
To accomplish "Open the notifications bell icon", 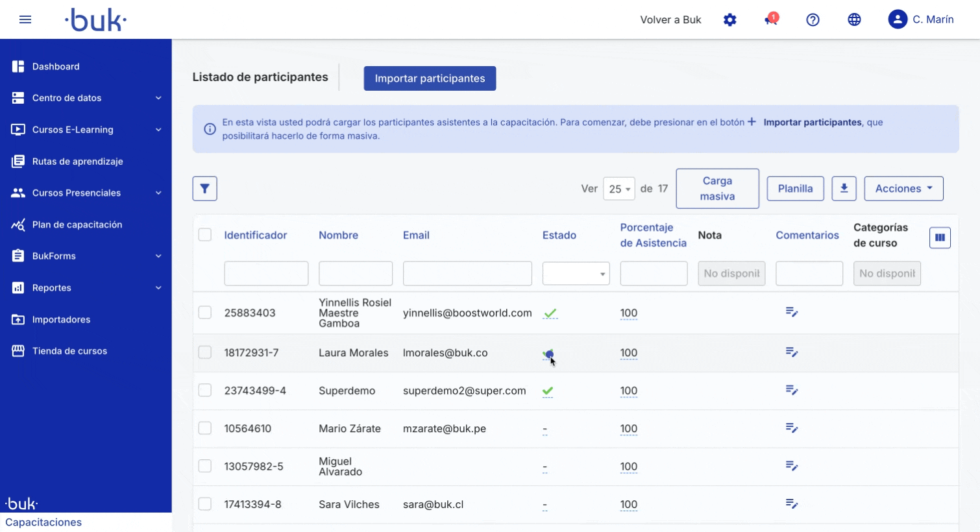I will 769,19.
